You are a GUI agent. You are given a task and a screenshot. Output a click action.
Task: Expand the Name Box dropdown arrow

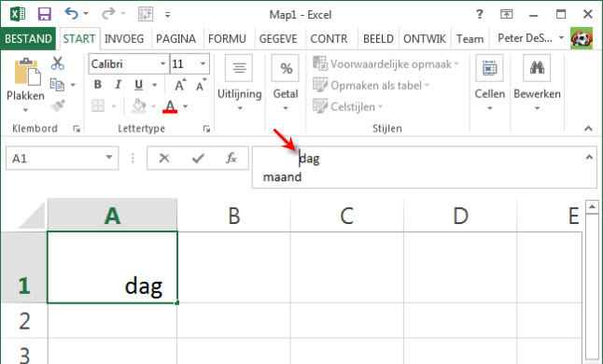[109, 157]
